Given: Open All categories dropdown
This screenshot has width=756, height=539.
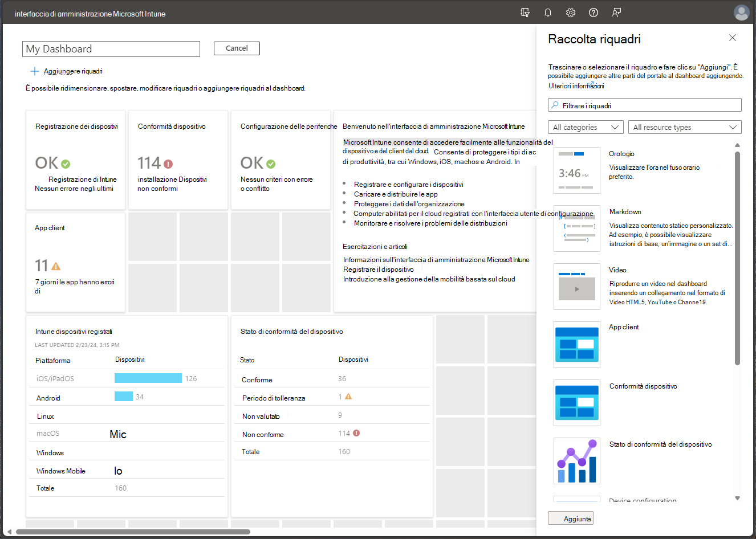Looking at the screenshot, I should pyautogui.click(x=586, y=127).
